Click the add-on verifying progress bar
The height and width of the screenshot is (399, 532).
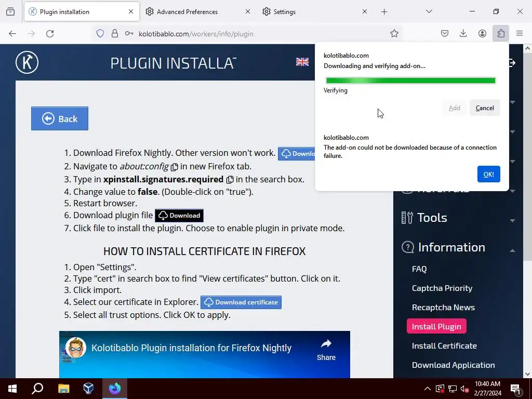pos(410,81)
